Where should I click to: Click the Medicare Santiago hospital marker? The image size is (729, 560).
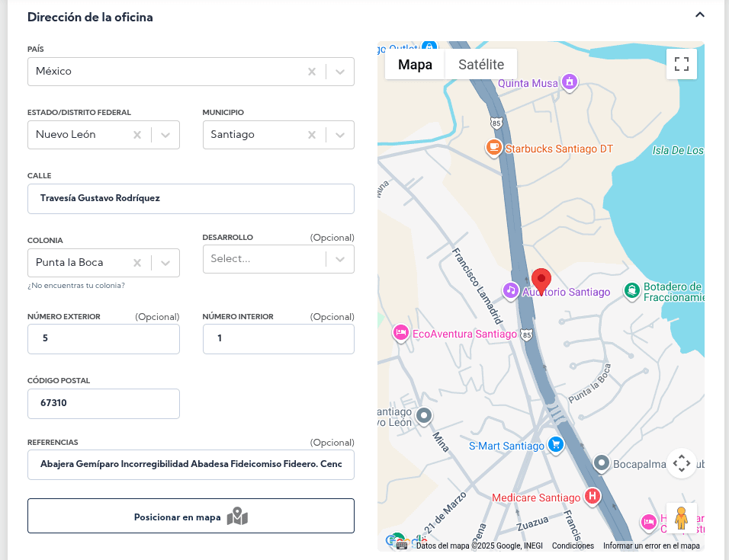tap(592, 497)
